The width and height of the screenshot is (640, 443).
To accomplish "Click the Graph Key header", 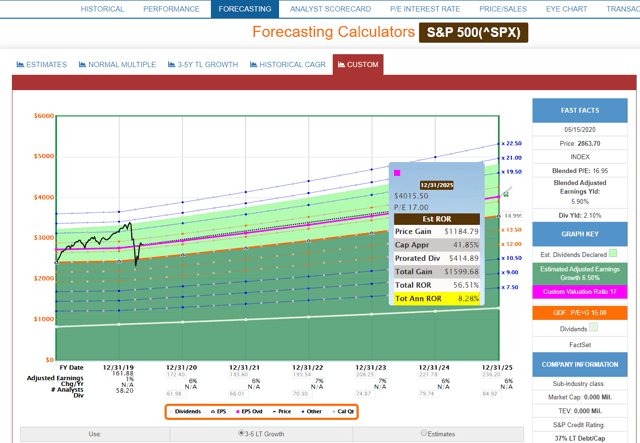I will point(580,234).
